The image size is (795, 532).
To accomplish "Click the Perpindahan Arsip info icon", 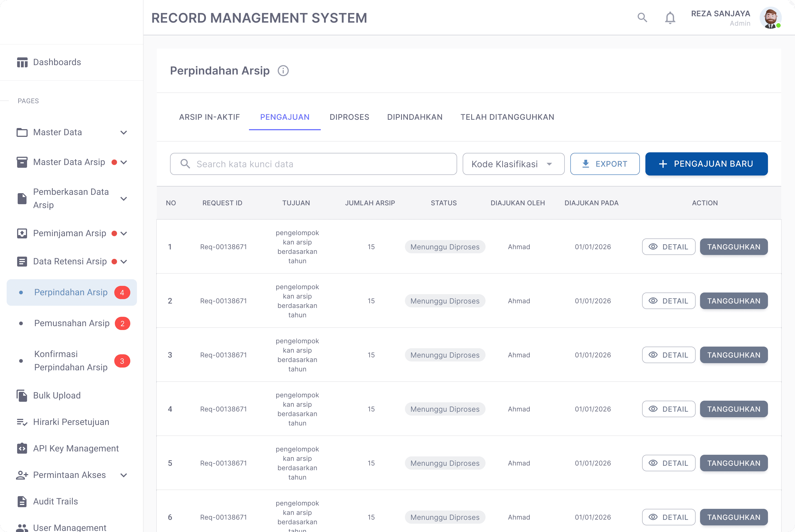I will pos(283,71).
